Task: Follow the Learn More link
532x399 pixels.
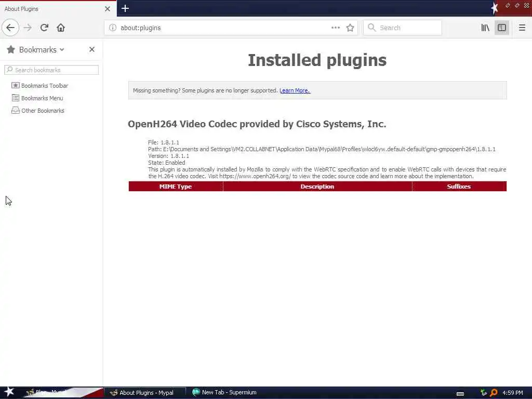Action: (295, 90)
